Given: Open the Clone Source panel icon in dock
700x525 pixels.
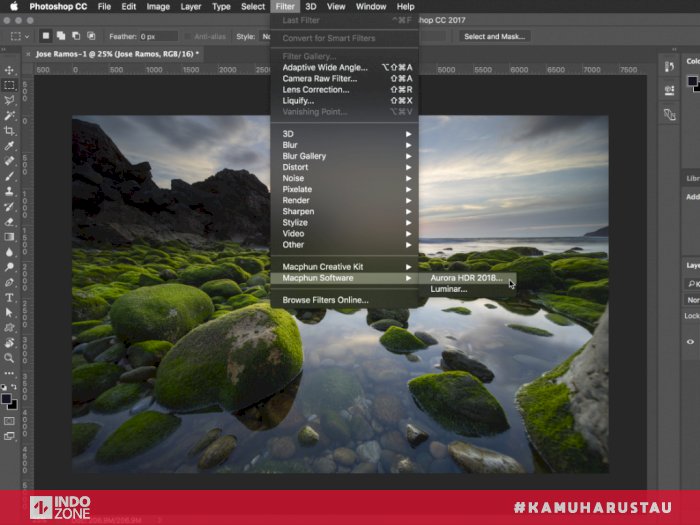Looking at the screenshot, I should 669,90.
